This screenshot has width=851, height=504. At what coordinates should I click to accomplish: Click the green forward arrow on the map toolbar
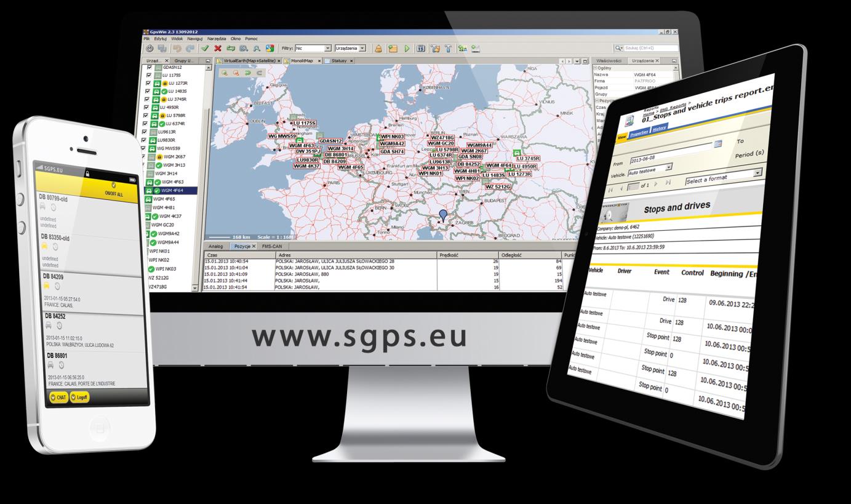click(247, 73)
